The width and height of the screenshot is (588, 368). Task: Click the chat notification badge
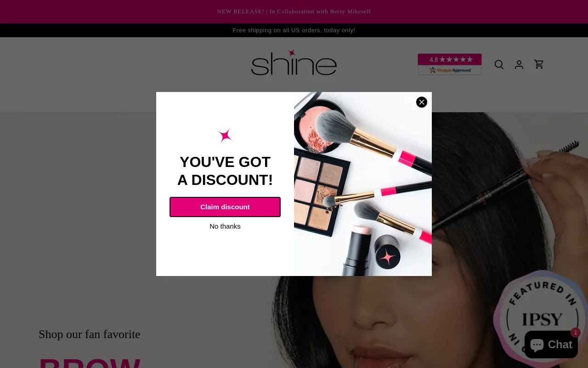pyautogui.click(x=576, y=333)
